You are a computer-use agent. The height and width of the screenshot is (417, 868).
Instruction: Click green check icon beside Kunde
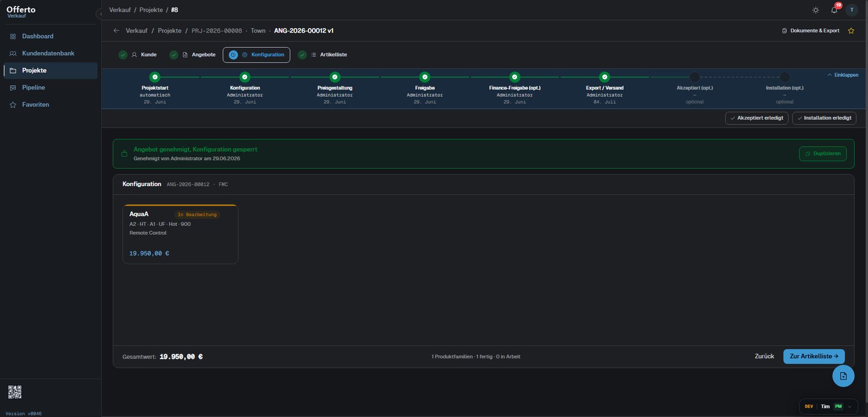(x=123, y=55)
